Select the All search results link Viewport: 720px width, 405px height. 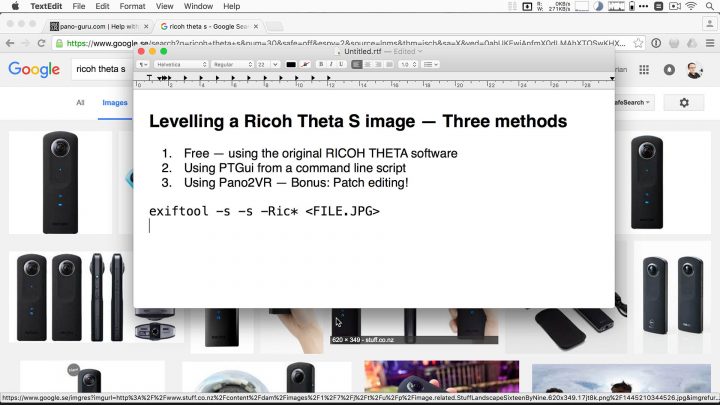80,102
